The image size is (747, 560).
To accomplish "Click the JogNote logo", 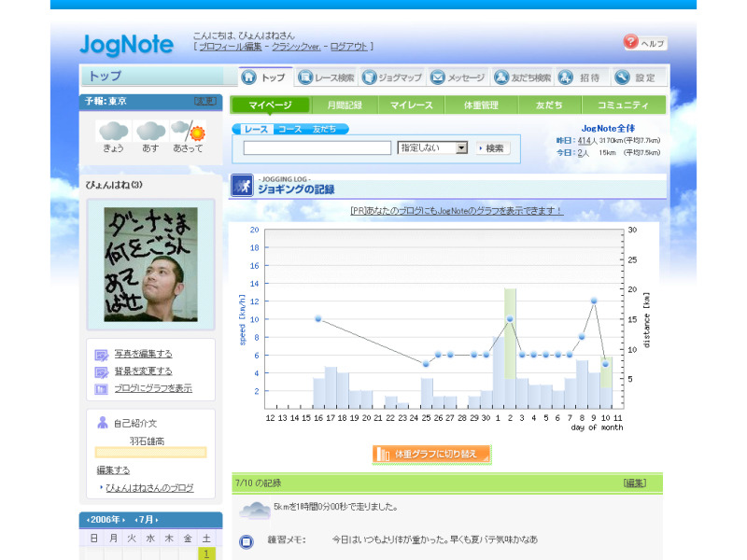I will (126, 45).
